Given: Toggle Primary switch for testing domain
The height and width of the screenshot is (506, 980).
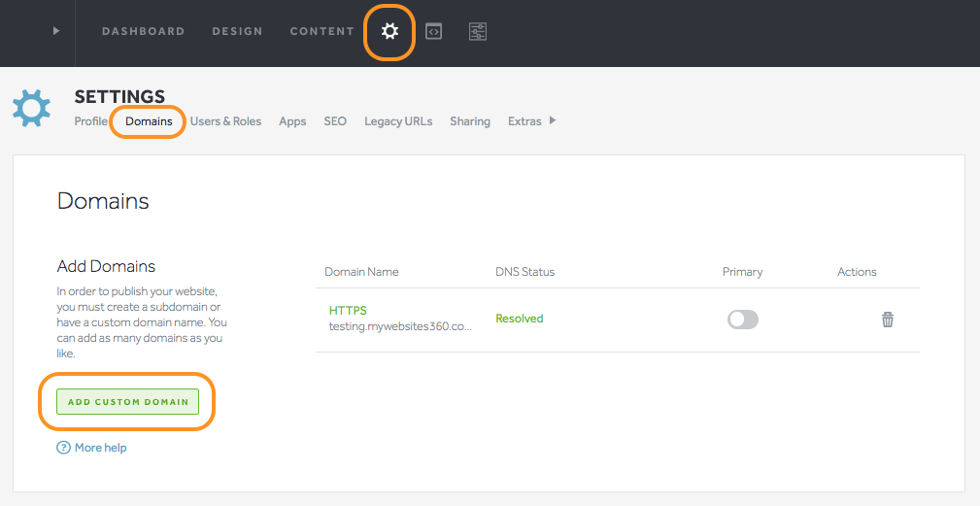Looking at the screenshot, I should (742, 320).
